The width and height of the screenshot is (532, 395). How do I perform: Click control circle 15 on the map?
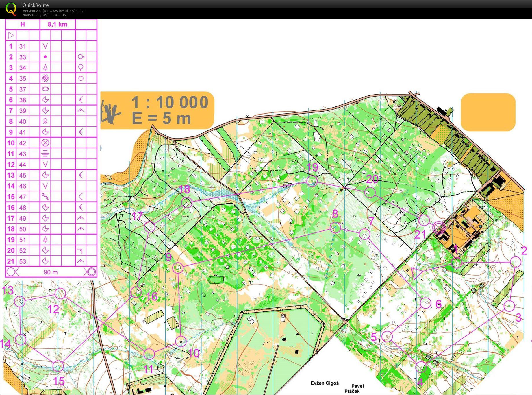pos(58,366)
